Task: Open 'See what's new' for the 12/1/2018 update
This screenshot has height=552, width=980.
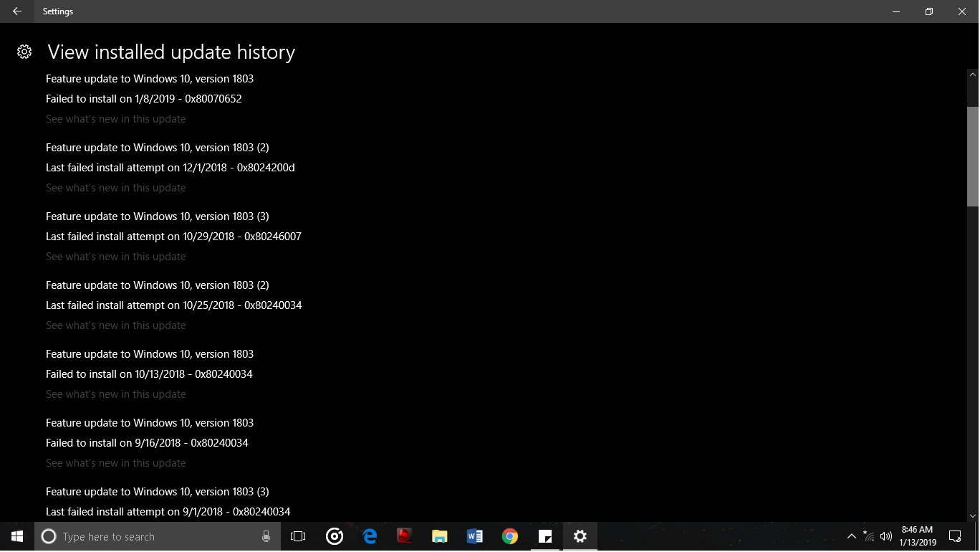Action: tap(116, 188)
